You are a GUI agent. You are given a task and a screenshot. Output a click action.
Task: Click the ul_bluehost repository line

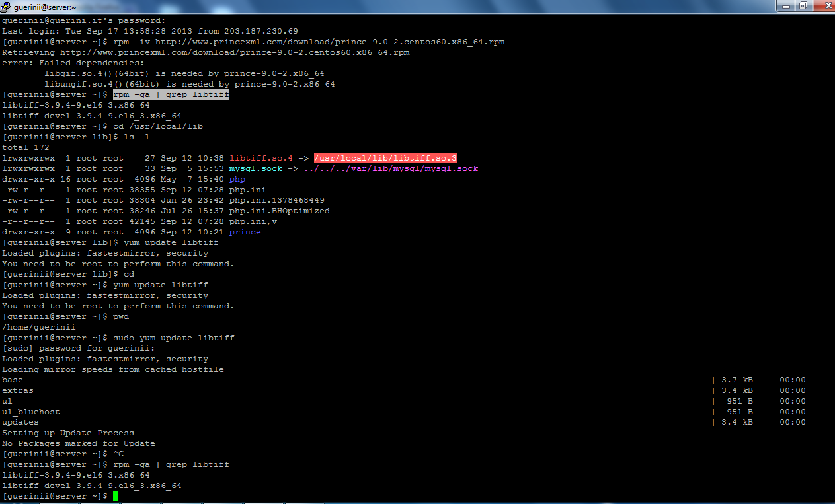click(30, 412)
